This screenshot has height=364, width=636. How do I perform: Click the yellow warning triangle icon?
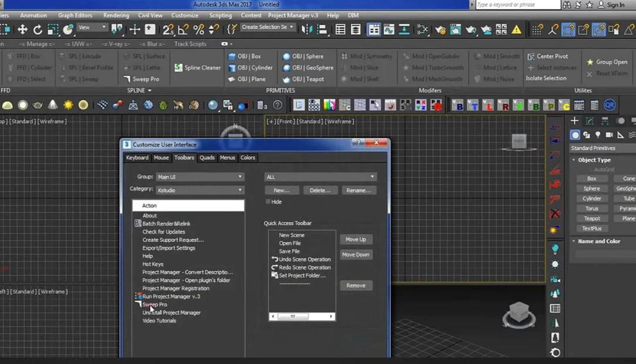click(x=516, y=29)
